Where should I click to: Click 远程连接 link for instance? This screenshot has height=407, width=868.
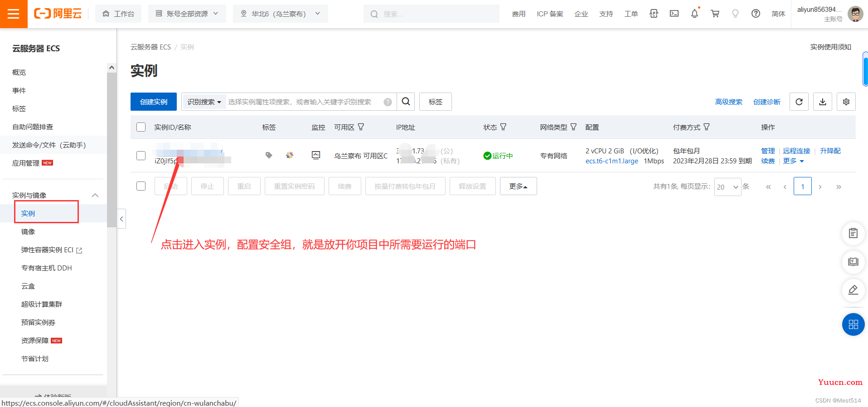pyautogui.click(x=796, y=151)
